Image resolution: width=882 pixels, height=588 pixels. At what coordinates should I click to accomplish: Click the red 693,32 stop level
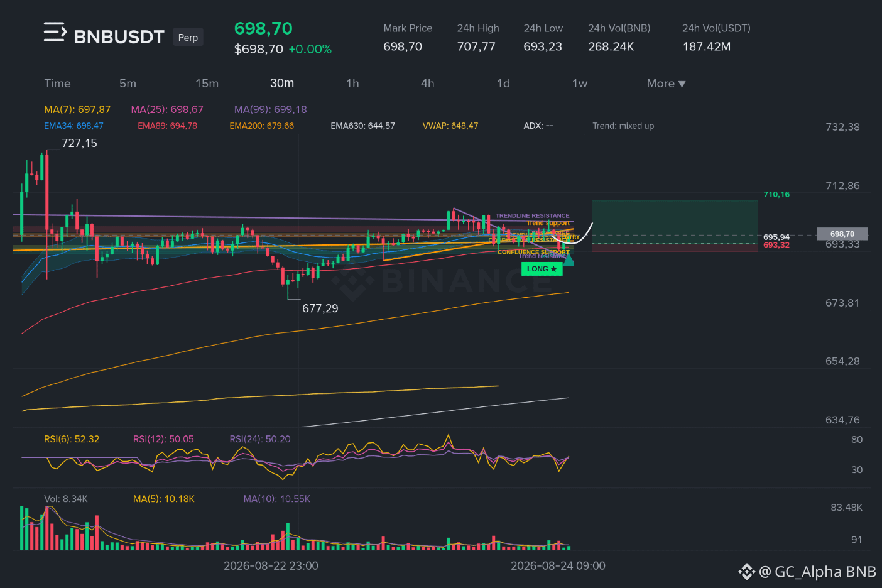[776, 245]
